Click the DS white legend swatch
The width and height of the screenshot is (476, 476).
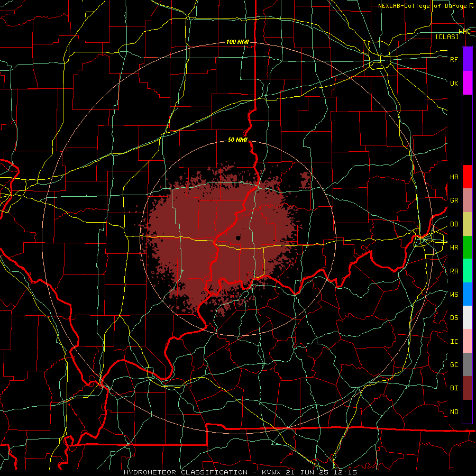pos(467,317)
